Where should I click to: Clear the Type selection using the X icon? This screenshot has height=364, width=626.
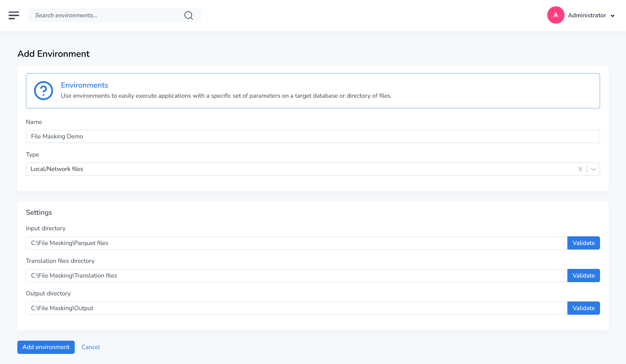[x=580, y=169]
